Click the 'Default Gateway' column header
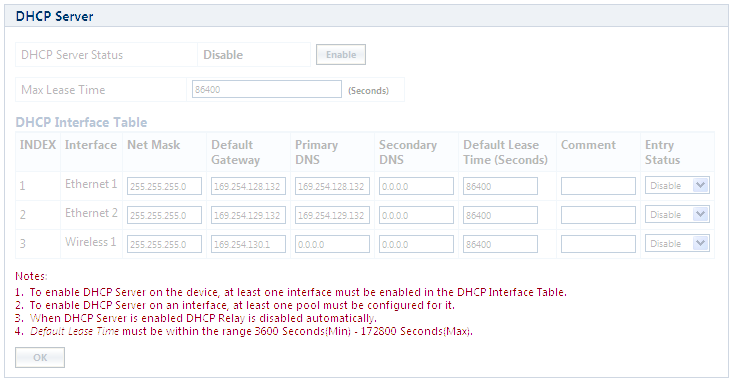The width and height of the screenshot is (732, 382). point(235,152)
